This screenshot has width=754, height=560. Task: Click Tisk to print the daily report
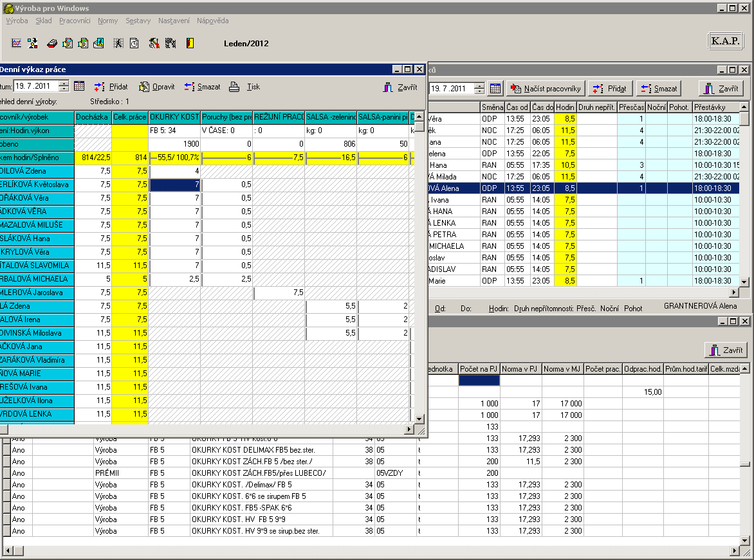pos(244,87)
